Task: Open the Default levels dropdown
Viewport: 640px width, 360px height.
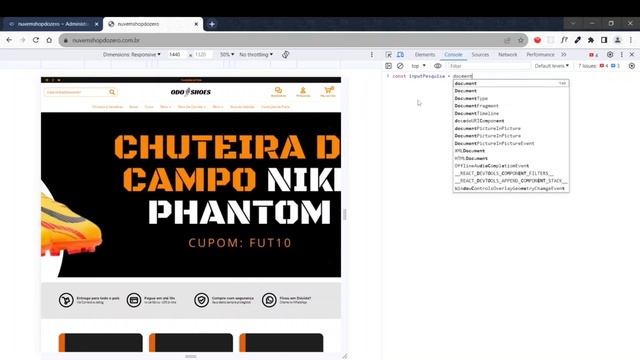Action: point(551,66)
